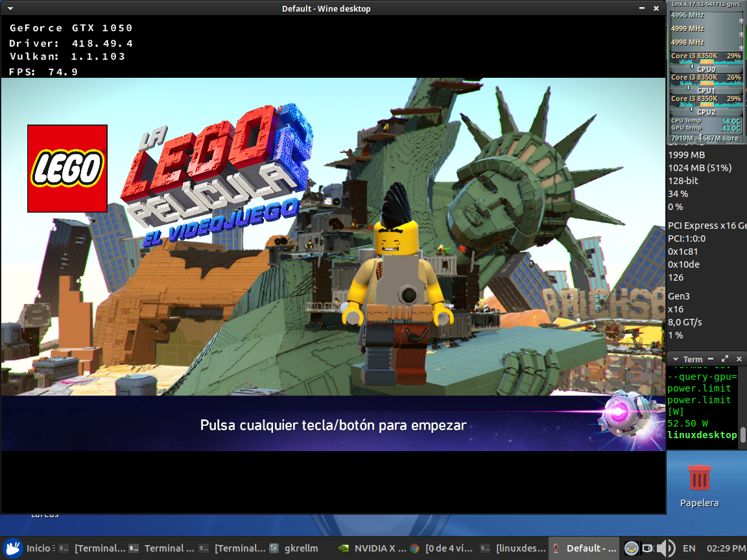Image resolution: width=747 pixels, height=560 pixels.
Task: Select 'Default - ...' Wine taskbar entry
Action: [584, 548]
